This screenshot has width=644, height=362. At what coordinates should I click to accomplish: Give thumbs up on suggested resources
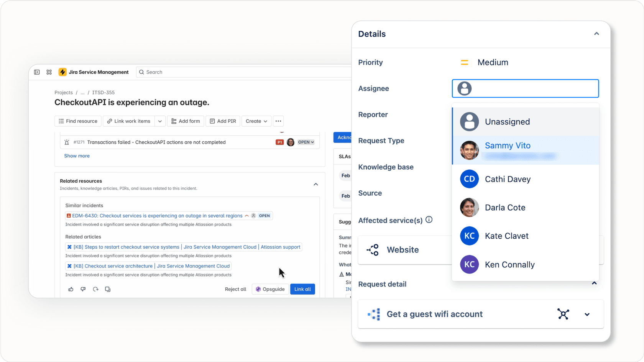(x=71, y=289)
